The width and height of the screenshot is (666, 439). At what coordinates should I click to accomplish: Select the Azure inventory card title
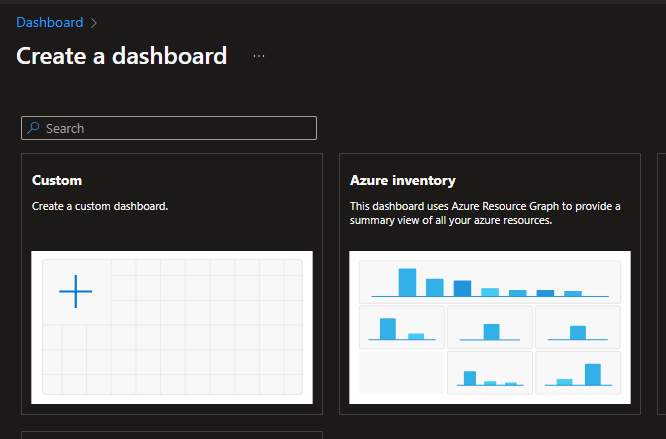[403, 180]
